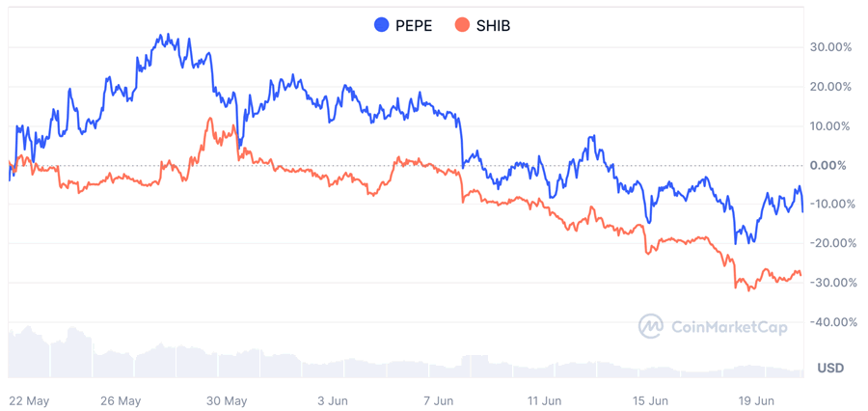Toggle the SHIB series label in legend
Image resolution: width=868 pixels, height=411 pixels.
point(493,26)
